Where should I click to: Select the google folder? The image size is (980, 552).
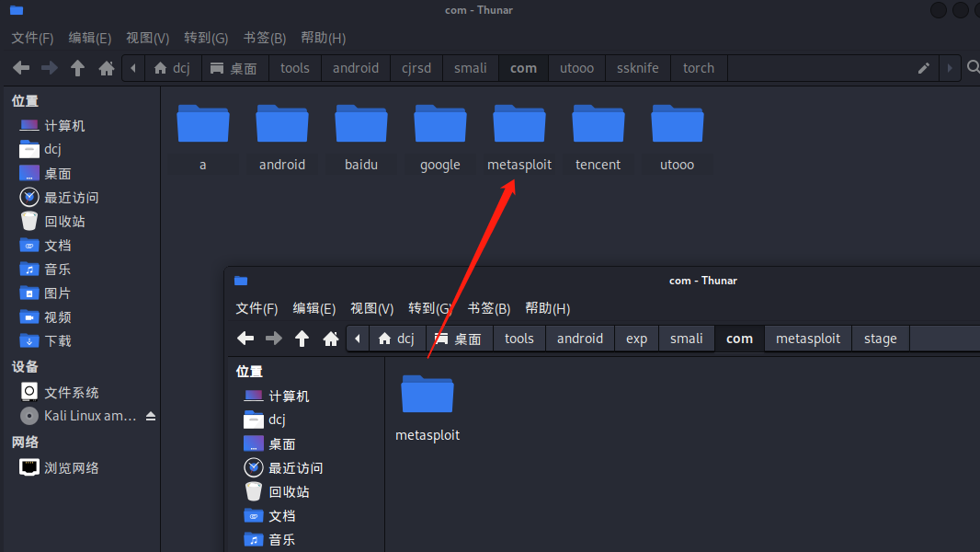440,137
